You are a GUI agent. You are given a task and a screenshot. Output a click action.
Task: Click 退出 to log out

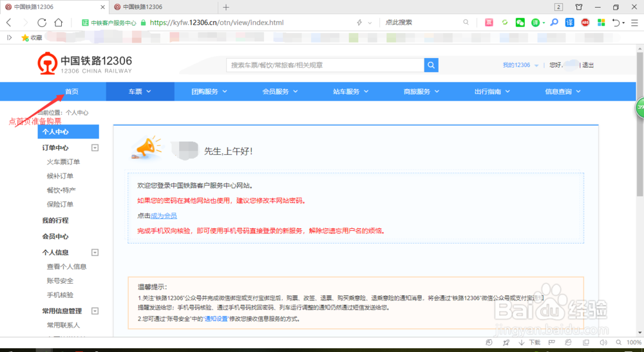pyautogui.click(x=588, y=65)
